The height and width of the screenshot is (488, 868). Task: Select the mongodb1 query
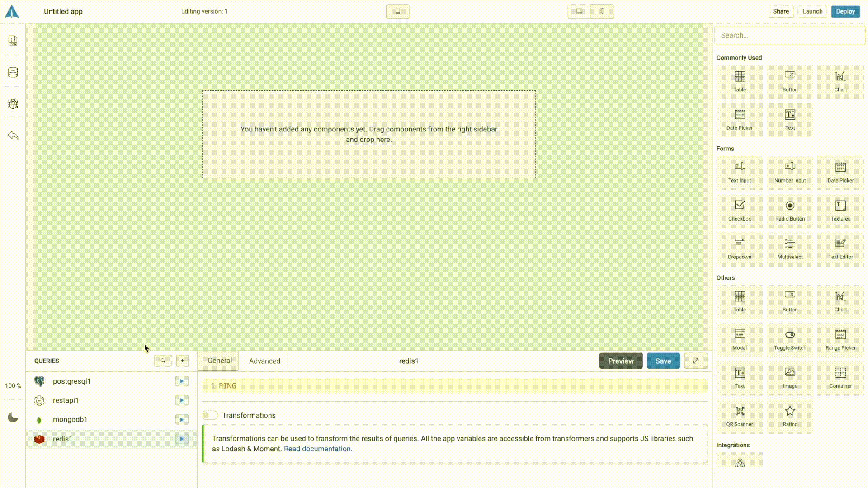[70, 419]
